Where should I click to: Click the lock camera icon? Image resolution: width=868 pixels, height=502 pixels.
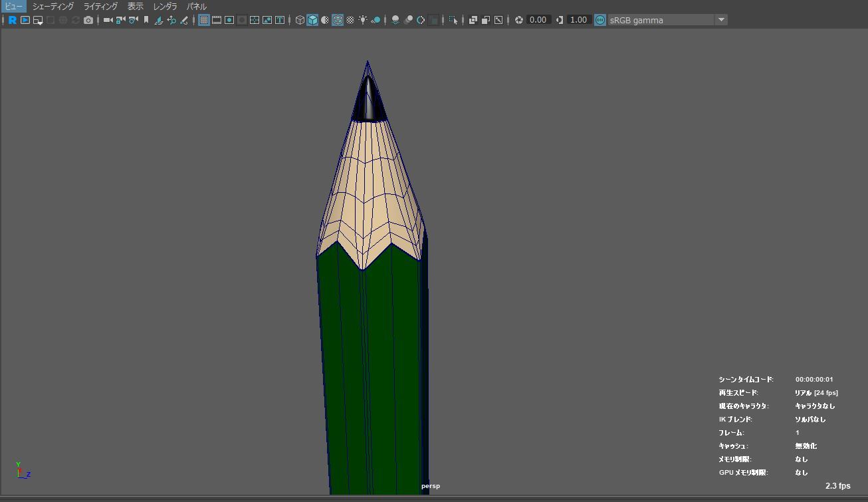click(x=121, y=20)
